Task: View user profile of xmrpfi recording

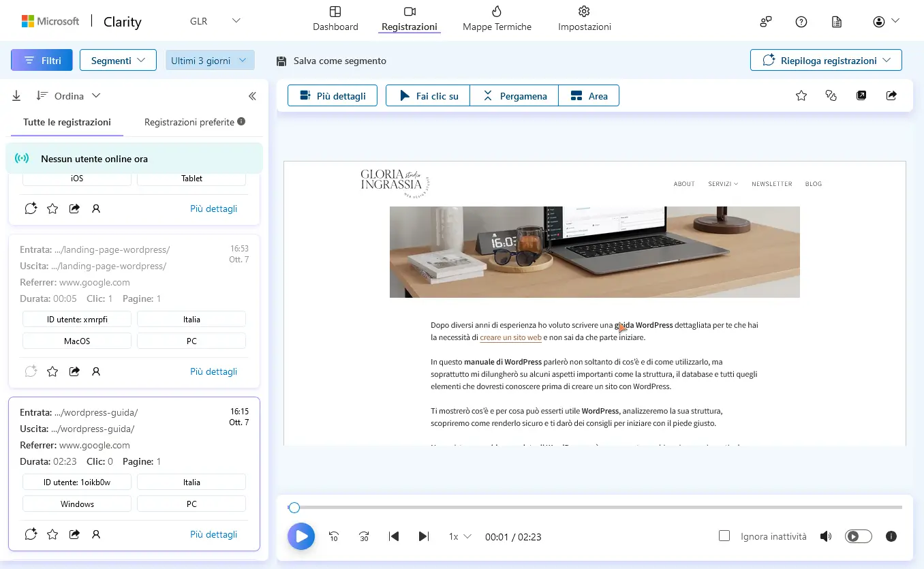Action: pos(96,371)
